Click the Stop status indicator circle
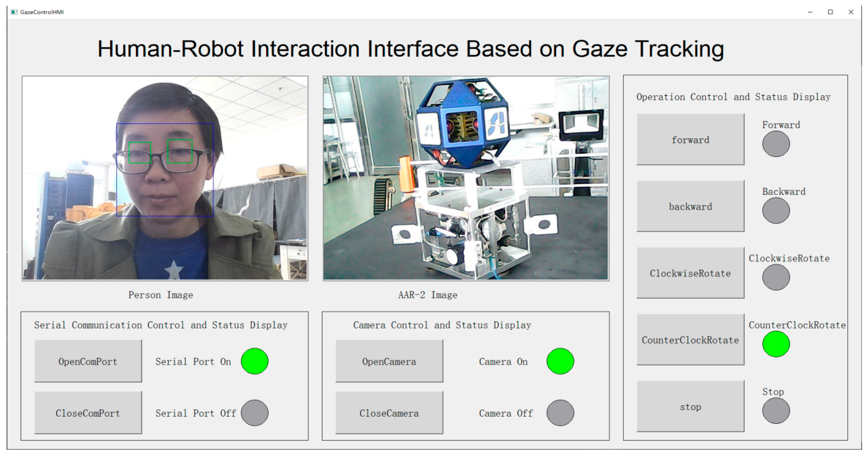The width and height of the screenshot is (868, 457). (776, 410)
